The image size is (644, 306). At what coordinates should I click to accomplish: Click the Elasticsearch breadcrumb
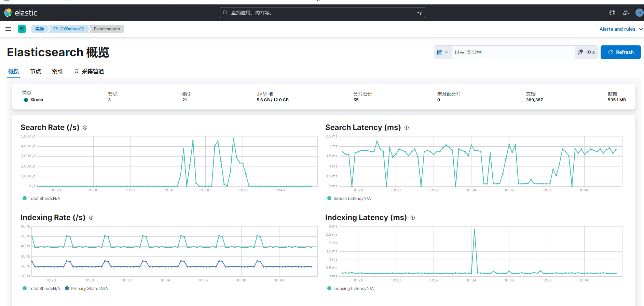107,29
